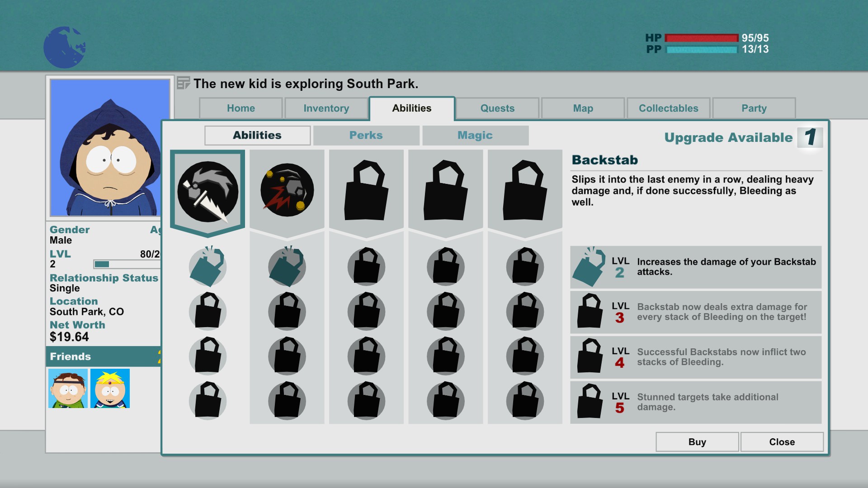Click the red HP bar
Image resolution: width=868 pixels, height=488 pixels.
701,38
